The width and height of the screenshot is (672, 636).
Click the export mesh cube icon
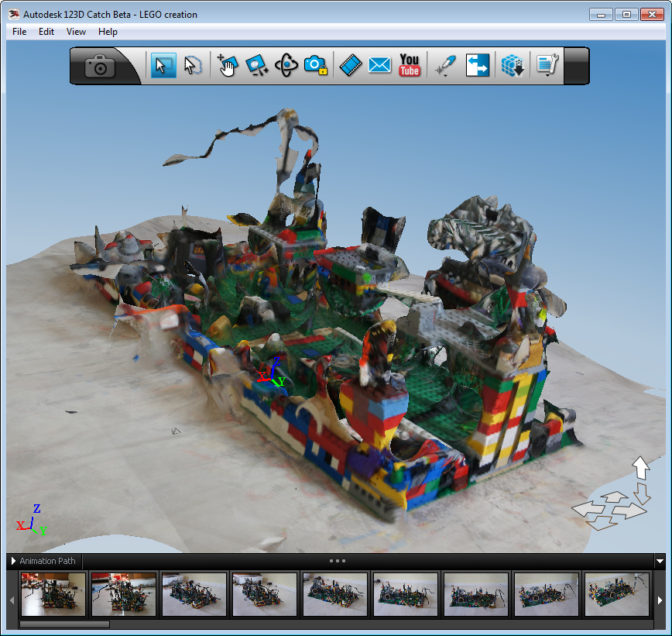click(513, 66)
